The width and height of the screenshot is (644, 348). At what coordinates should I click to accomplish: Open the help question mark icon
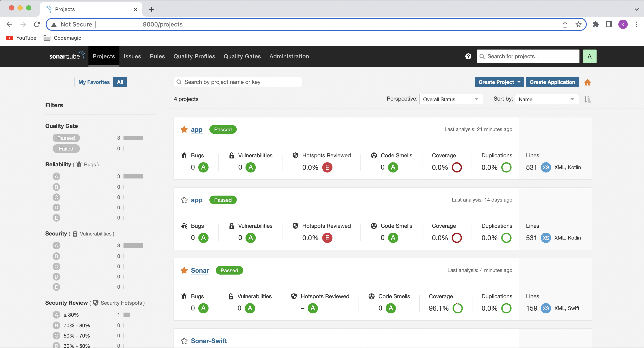coord(468,56)
